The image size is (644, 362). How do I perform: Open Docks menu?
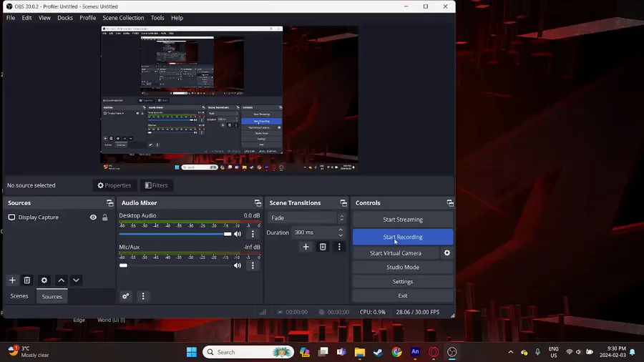click(65, 18)
